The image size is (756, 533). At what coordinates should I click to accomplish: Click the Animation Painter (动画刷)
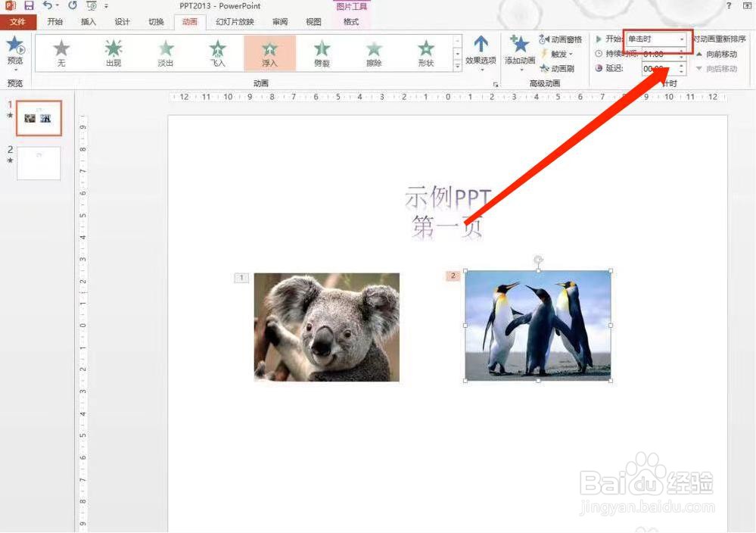point(558,68)
